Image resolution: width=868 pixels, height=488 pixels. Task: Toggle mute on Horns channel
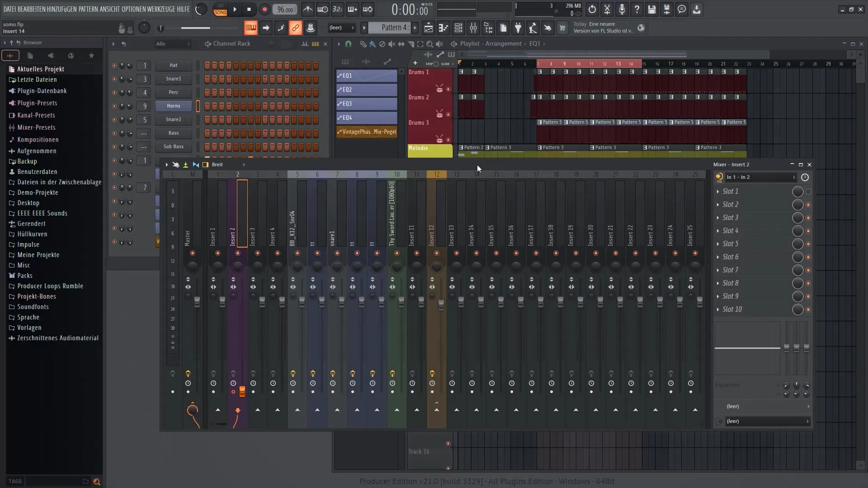113,105
